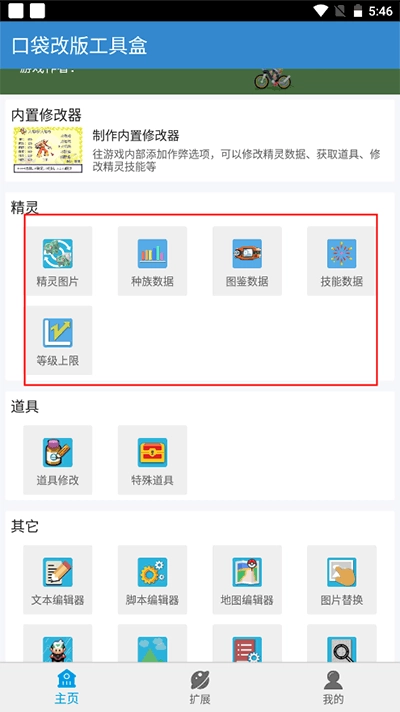Image resolution: width=400 pixels, height=712 pixels.
Task: Tap the trainer character icon tile
Action: point(58,644)
